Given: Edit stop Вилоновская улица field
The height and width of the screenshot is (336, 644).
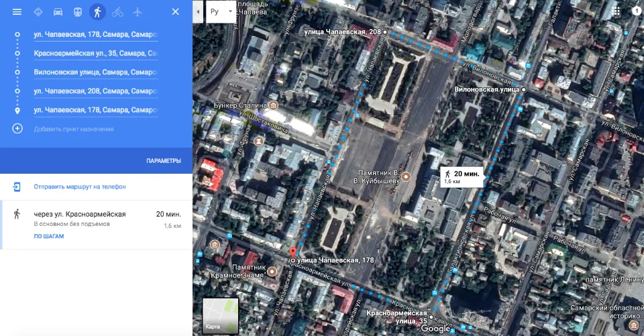Looking at the screenshot, I should 96,72.
